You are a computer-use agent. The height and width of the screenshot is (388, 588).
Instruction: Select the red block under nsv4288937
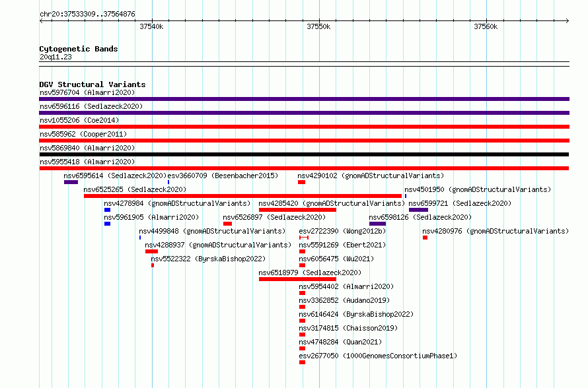pos(151,251)
